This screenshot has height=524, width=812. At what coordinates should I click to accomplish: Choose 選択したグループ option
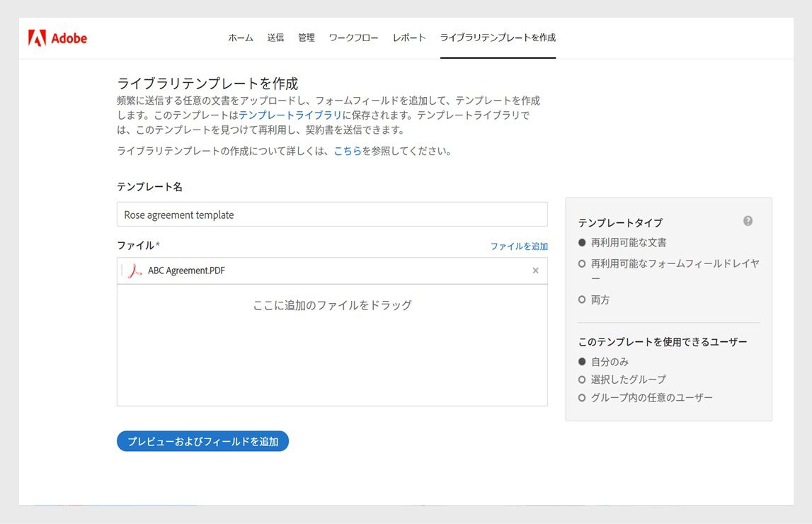click(581, 380)
